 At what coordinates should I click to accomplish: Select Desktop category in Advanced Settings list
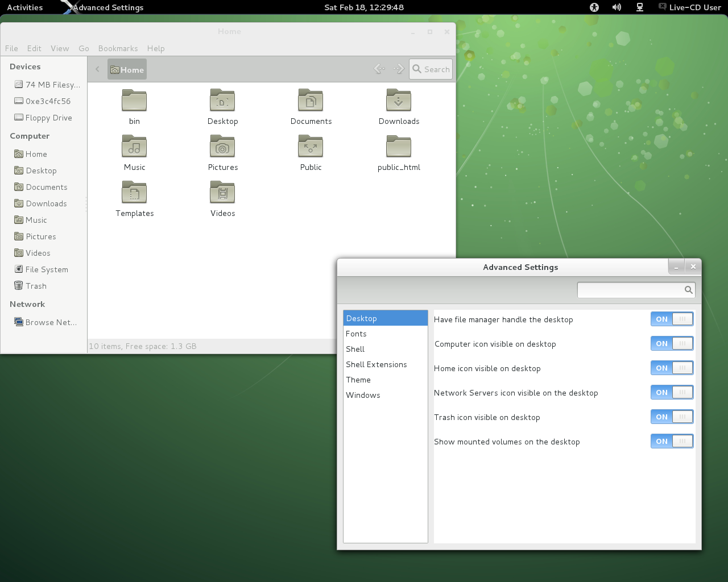point(386,318)
